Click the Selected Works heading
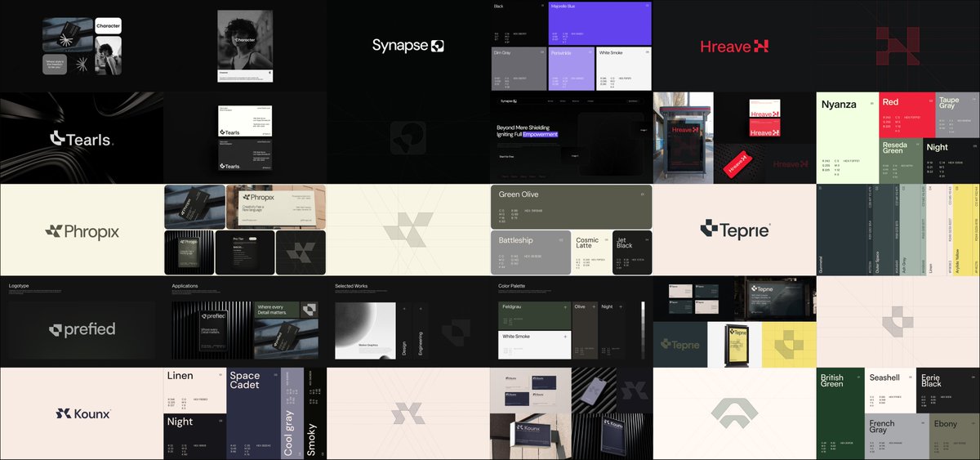Viewport: 980px width, 460px height. point(351,286)
